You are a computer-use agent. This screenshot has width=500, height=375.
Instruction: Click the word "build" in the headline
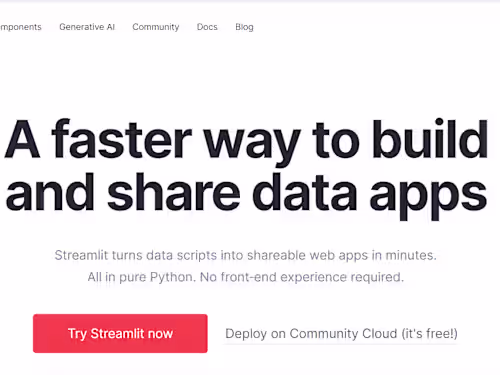(x=430, y=138)
